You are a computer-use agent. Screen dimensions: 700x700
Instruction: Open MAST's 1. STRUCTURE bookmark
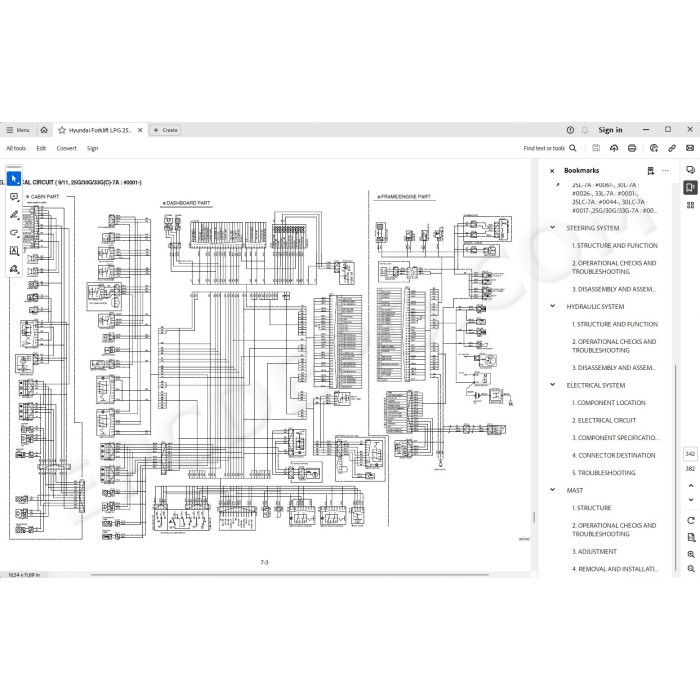[x=592, y=508]
